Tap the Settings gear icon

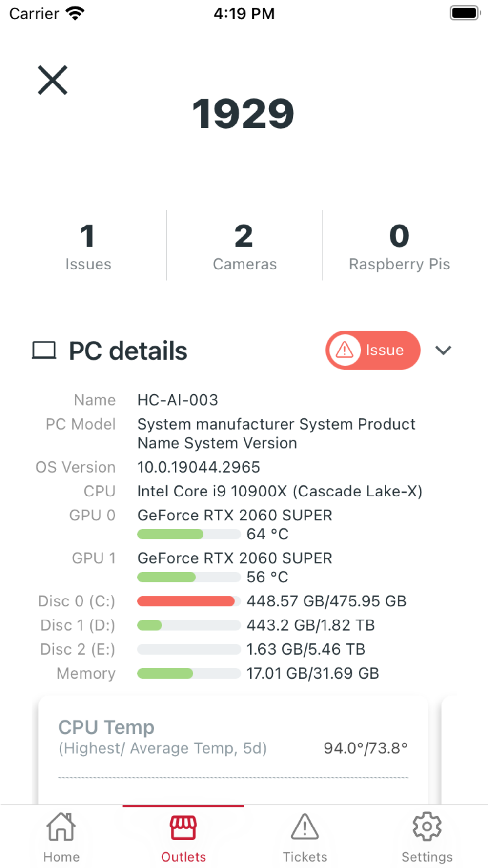(427, 827)
